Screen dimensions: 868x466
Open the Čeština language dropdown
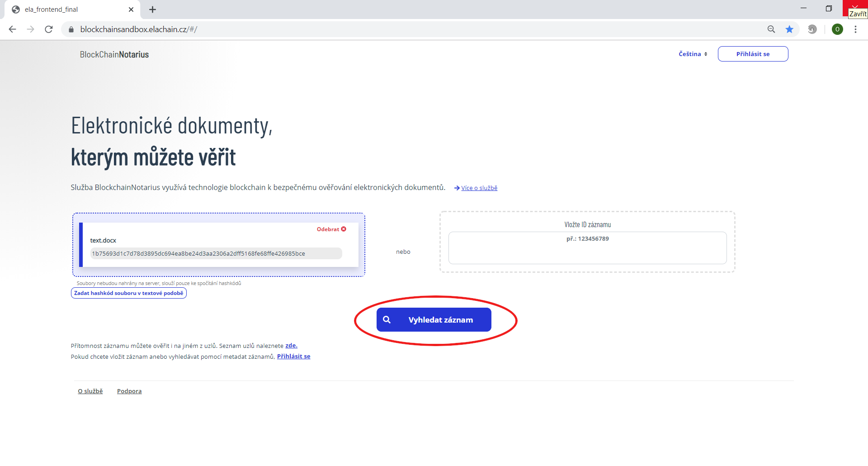[x=693, y=54]
